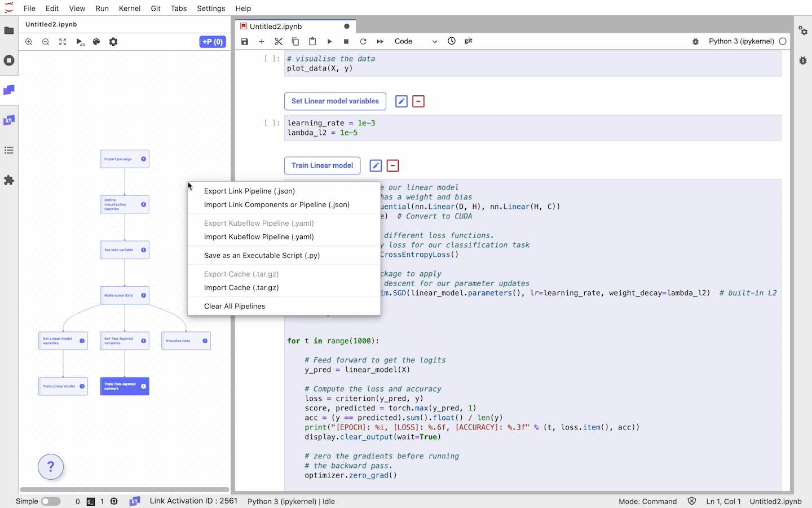Select the Train Two-layered network node
This screenshot has width=812, height=508.
pyautogui.click(x=124, y=386)
